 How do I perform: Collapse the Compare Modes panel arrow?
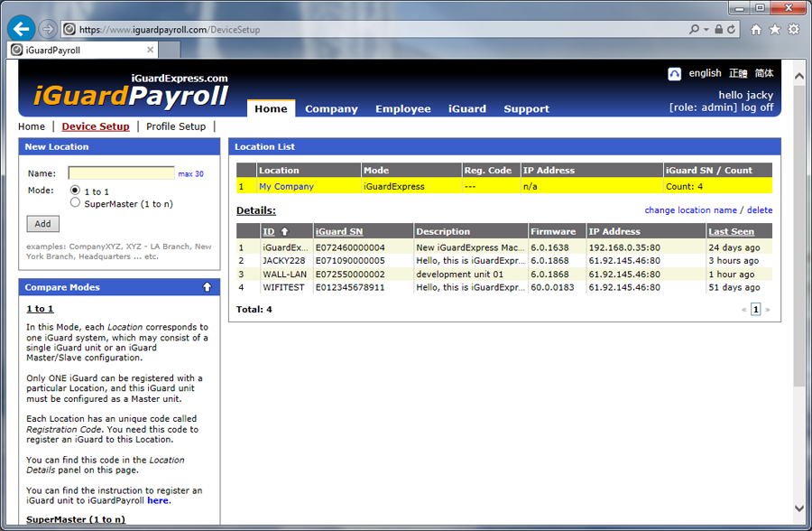click(x=208, y=287)
